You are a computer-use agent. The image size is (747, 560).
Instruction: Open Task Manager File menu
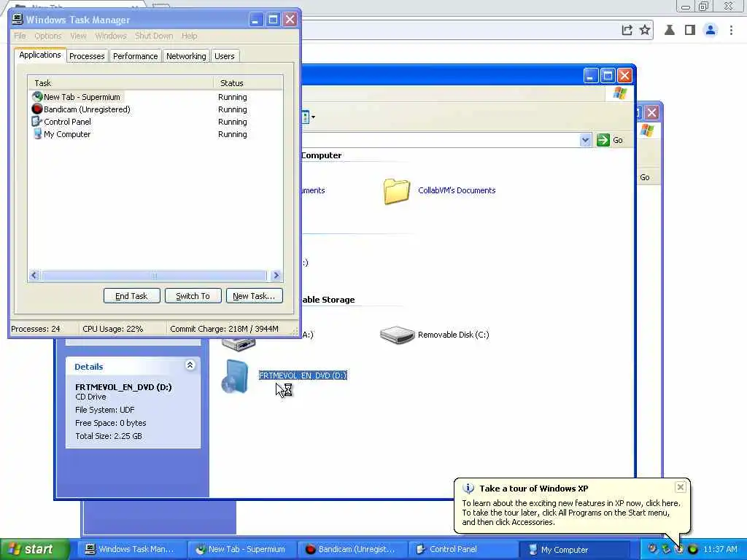click(20, 36)
